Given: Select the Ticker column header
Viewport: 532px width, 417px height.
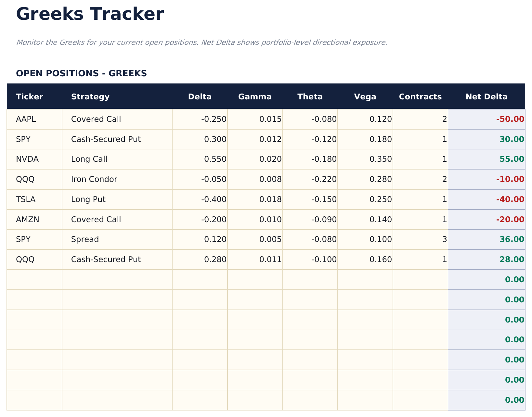Looking at the screenshot, I should [29, 96].
